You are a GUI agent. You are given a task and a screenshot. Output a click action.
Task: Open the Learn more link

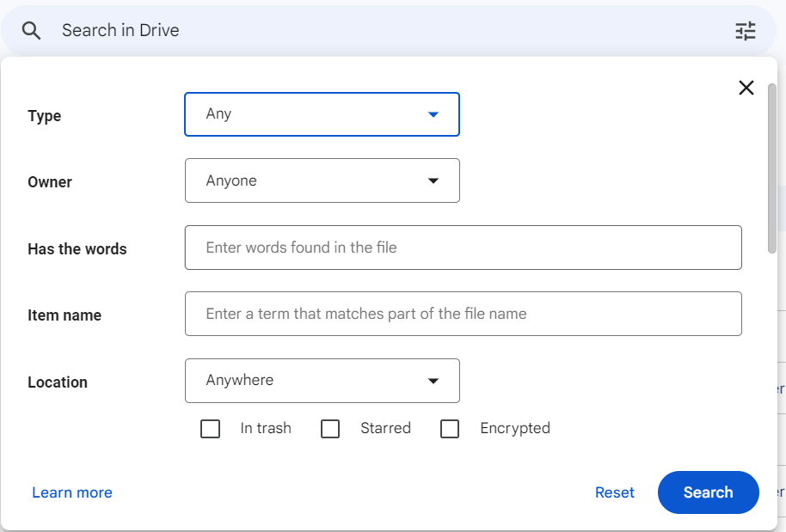pyautogui.click(x=72, y=492)
